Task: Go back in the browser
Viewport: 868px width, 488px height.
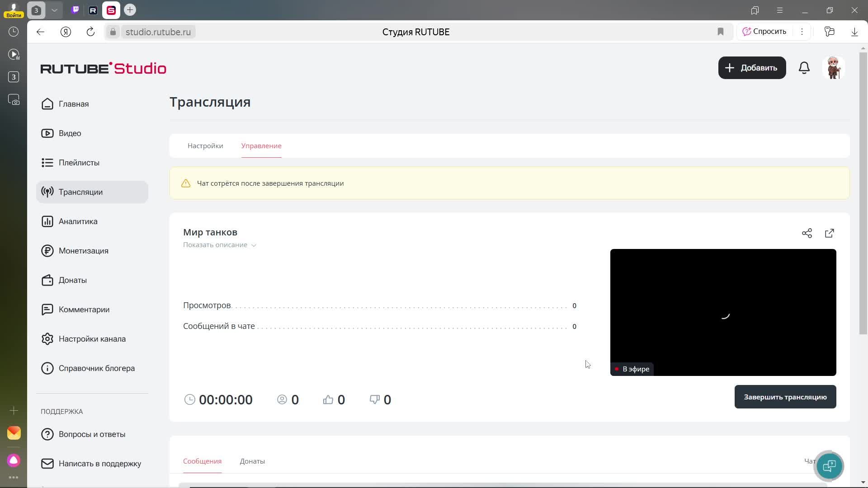Action: 41,32
